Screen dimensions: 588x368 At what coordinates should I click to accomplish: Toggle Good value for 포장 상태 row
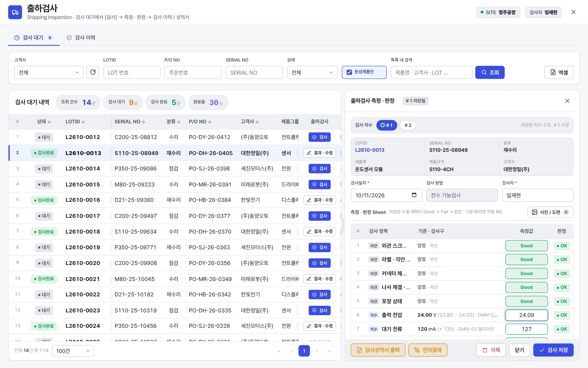(526, 301)
